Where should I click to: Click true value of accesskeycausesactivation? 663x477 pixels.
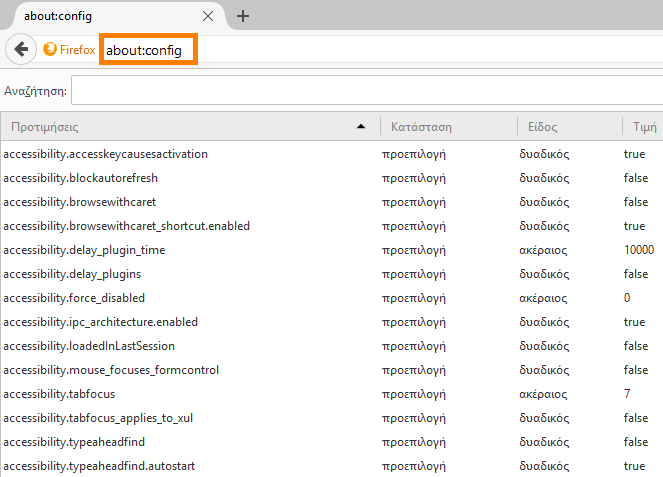[634, 154]
